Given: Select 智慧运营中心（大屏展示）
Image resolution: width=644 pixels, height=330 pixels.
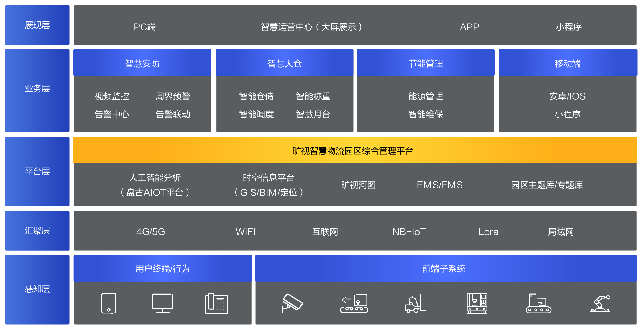Looking at the screenshot, I should pyautogui.click(x=311, y=27).
